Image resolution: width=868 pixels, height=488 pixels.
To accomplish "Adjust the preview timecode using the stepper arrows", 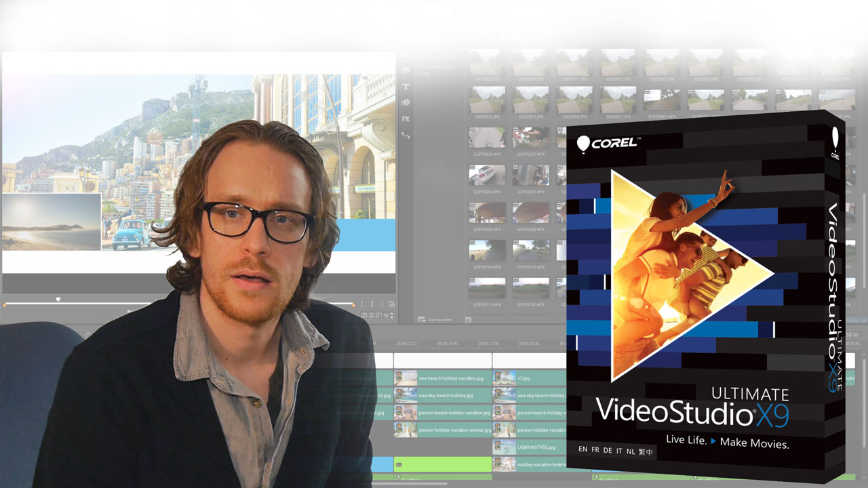I will [x=391, y=315].
